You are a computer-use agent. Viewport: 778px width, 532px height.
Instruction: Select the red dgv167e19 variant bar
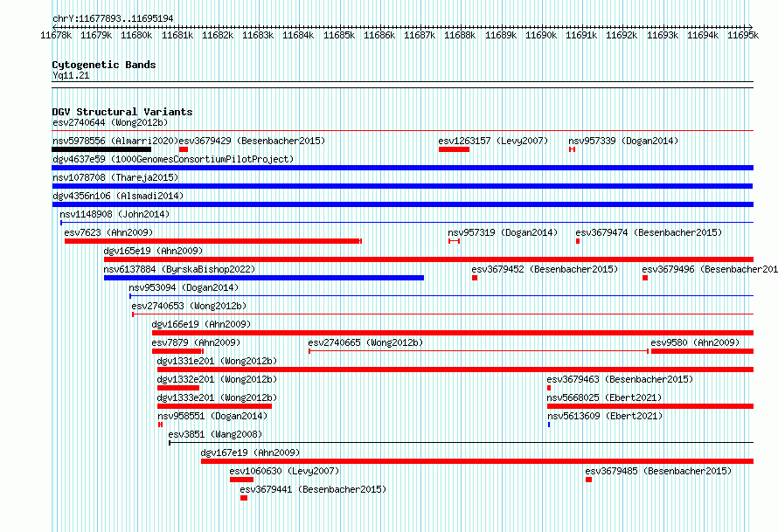tap(477, 461)
